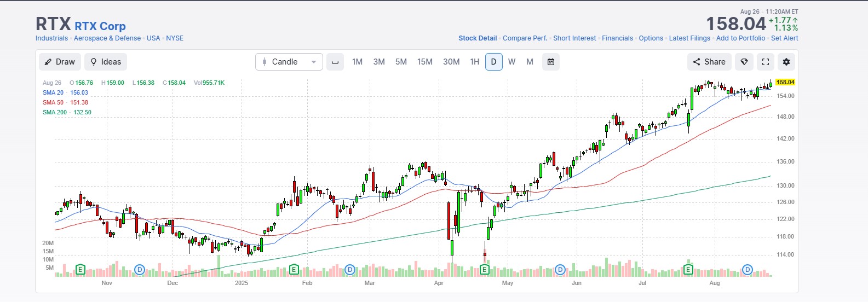Click the L 156.38 low value

[143, 83]
